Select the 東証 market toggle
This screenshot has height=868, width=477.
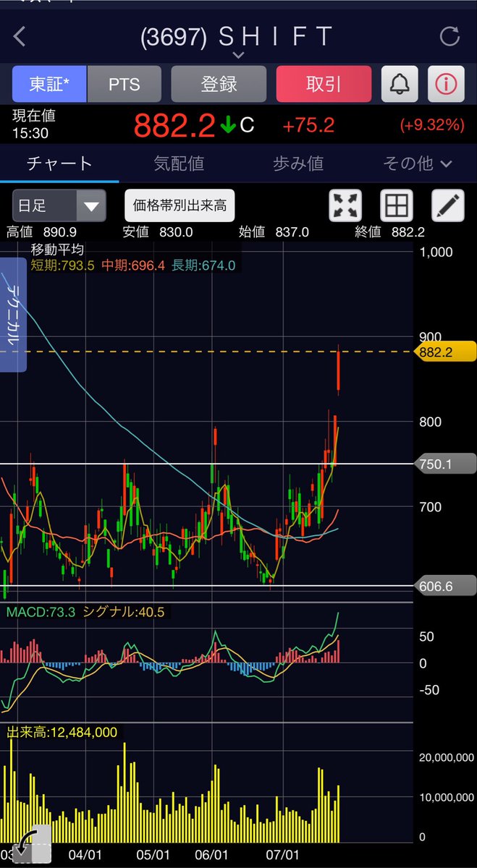[49, 84]
